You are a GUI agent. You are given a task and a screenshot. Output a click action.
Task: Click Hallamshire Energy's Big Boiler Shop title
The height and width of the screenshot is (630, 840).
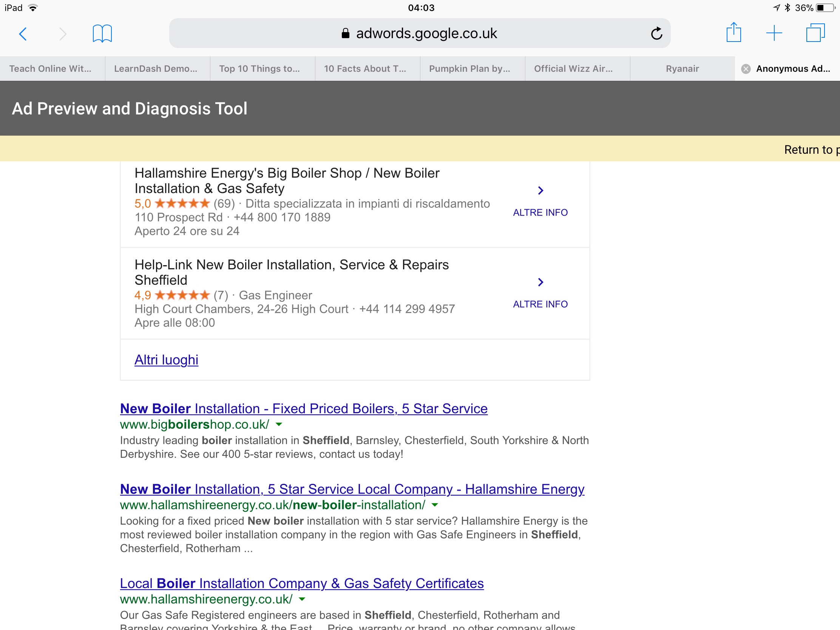287,181
